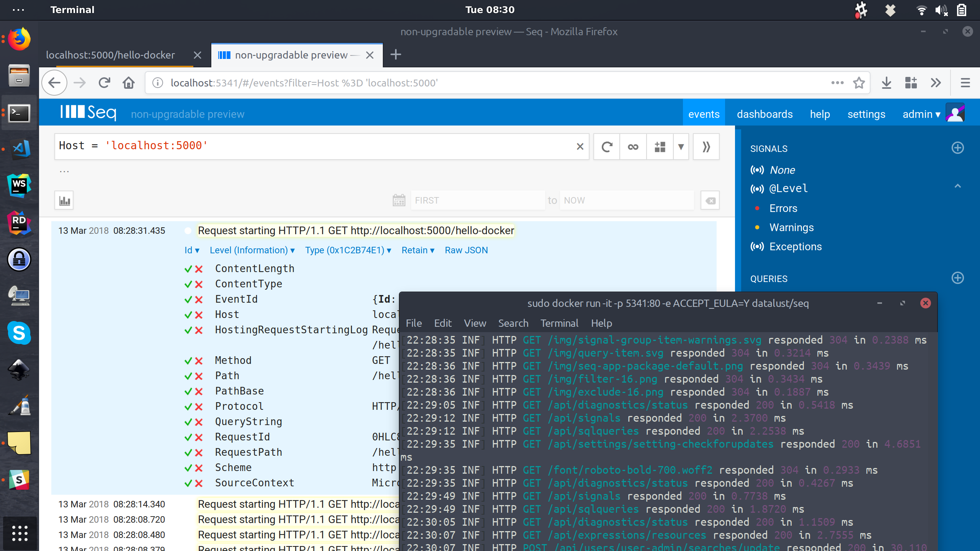980x551 pixels.
Task: Click the Seq logo
Action: [88, 112]
